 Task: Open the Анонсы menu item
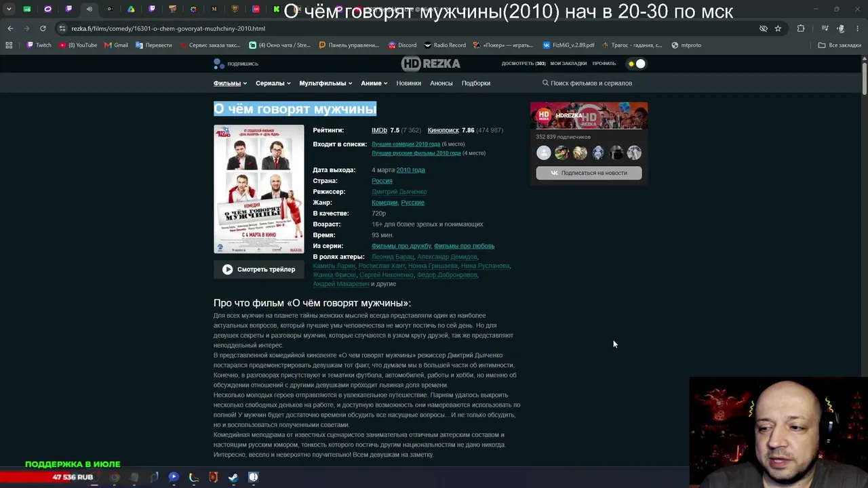pyautogui.click(x=441, y=83)
